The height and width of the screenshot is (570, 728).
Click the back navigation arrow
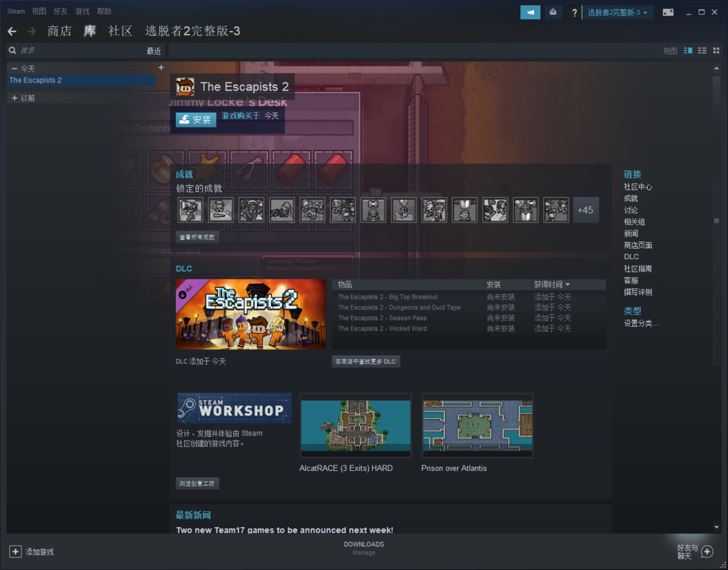[11, 32]
